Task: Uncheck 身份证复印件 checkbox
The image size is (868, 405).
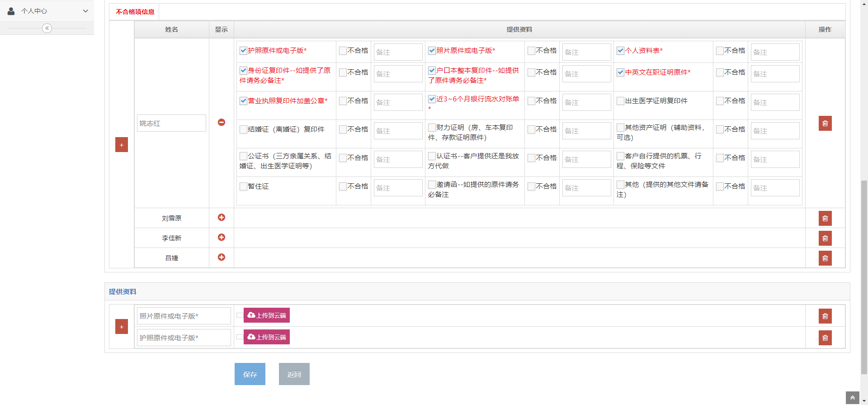Action: (243, 71)
